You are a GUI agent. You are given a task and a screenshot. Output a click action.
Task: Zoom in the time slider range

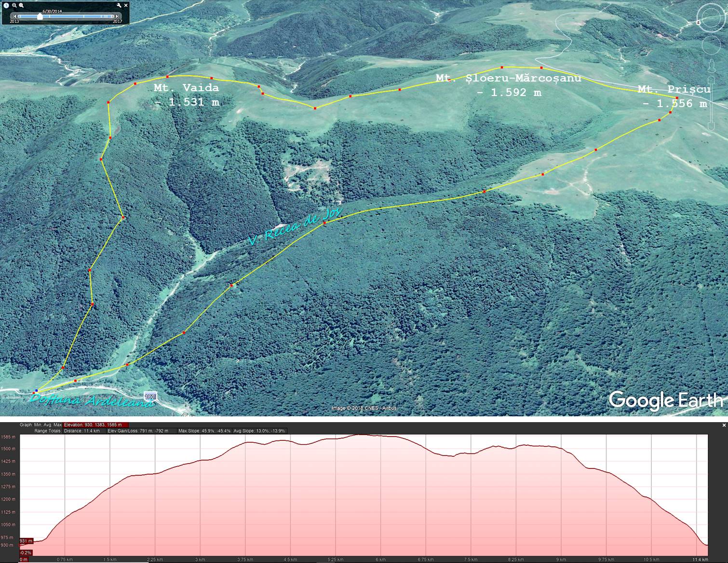pyautogui.click(x=22, y=5)
